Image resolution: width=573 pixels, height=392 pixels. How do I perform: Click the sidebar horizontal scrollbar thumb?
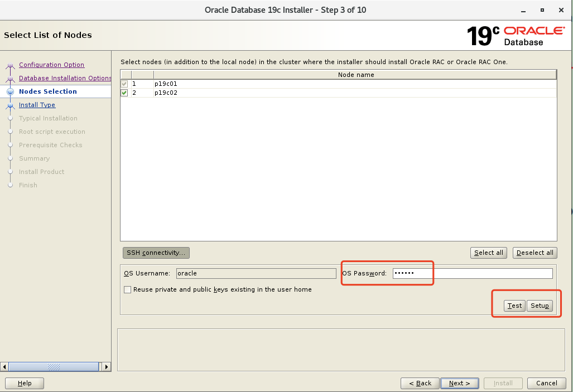pos(54,367)
